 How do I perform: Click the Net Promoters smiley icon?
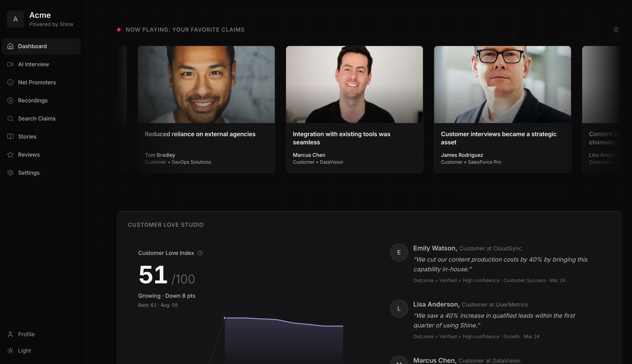[10, 82]
